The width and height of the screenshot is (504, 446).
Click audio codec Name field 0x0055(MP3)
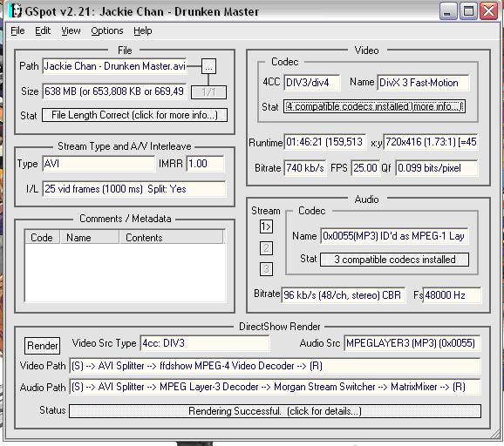click(394, 236)
